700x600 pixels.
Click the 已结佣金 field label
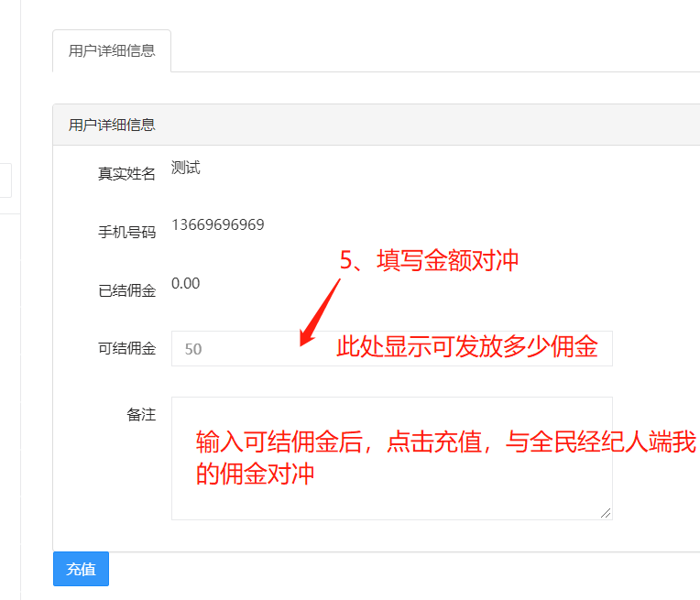[x=126, y=290]
